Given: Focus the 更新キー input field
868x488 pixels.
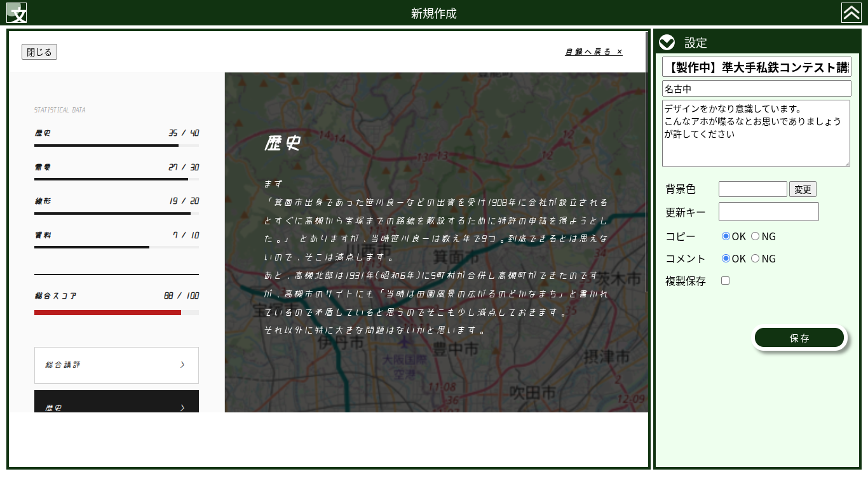Looking at the screenshot, I should pos(768,212).
